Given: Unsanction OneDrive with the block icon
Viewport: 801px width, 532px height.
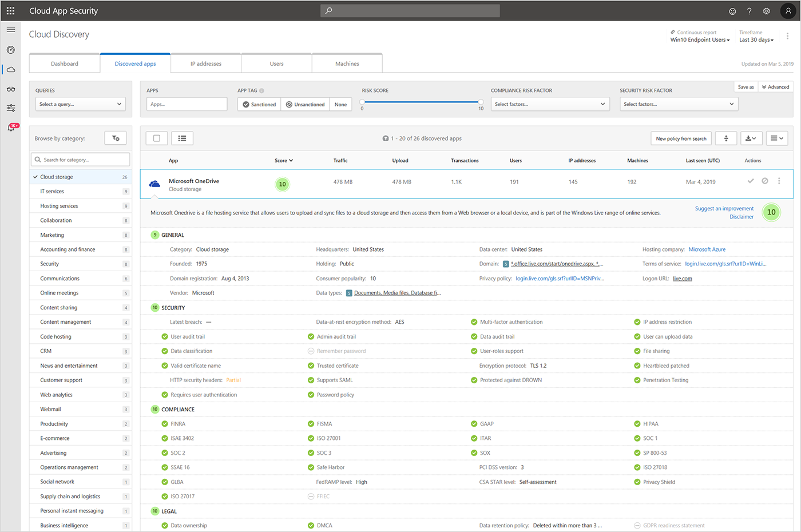Looking at the screenshot, I should [x=765, y=181].
